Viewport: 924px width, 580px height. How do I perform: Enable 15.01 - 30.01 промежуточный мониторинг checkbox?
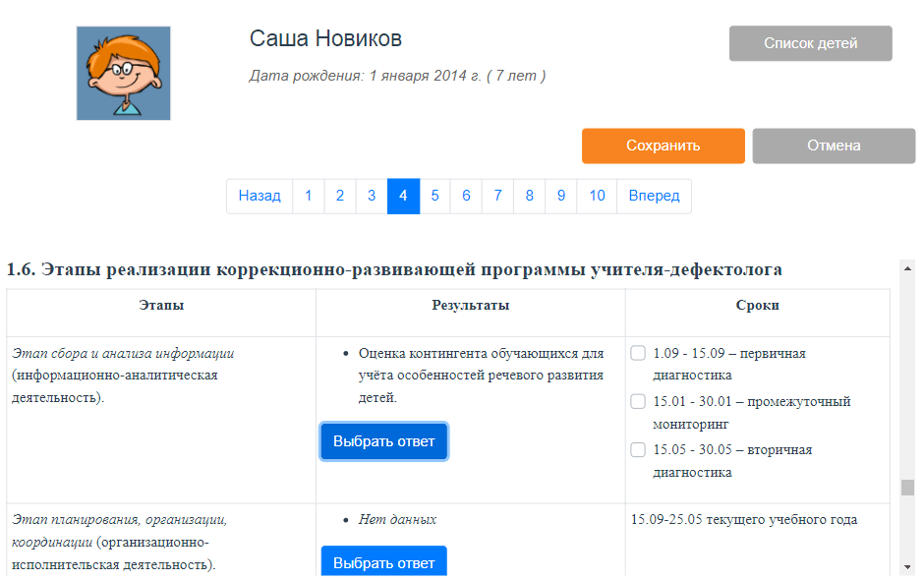[x=638, y=401]
